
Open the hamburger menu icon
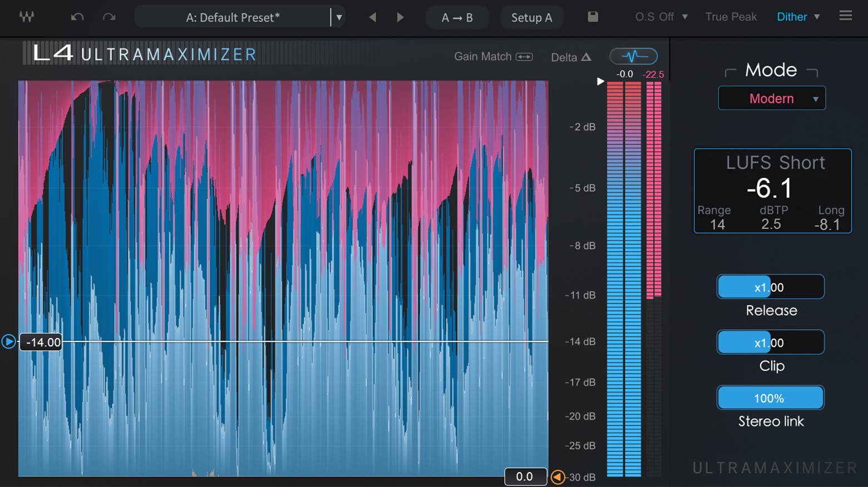845,16
